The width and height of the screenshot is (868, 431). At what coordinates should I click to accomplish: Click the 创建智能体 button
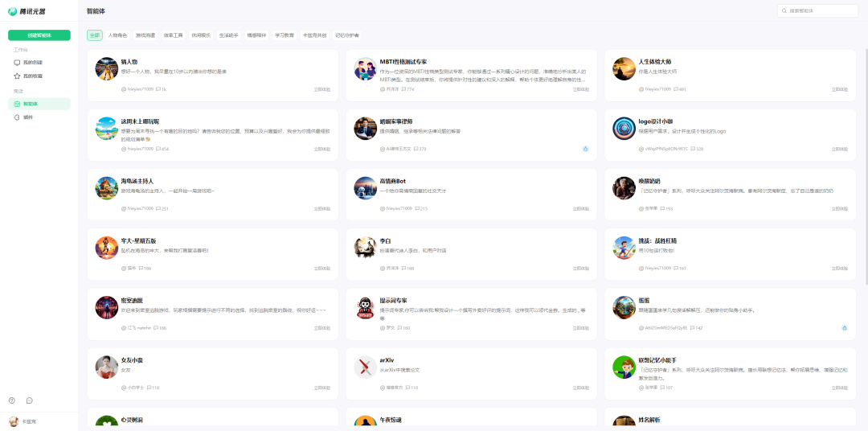[39, 35]
